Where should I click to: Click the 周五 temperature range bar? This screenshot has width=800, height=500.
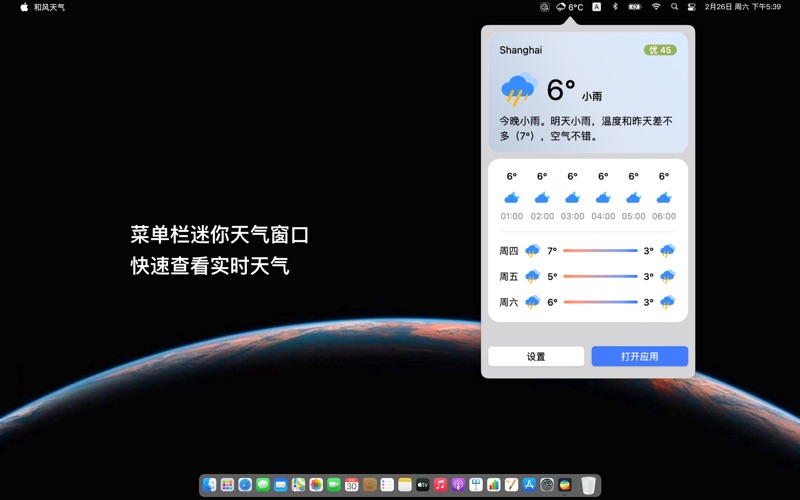pos(600,277)
